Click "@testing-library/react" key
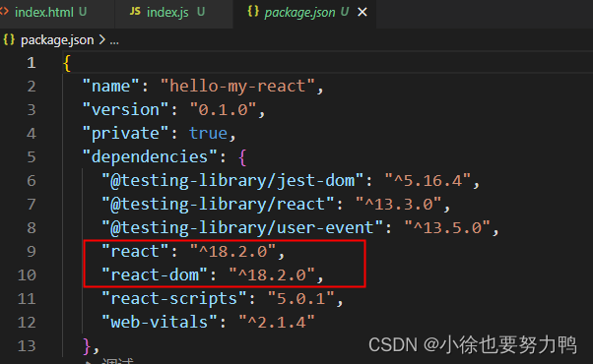Screen dimensions: 593x364 (x=218, y=204)
